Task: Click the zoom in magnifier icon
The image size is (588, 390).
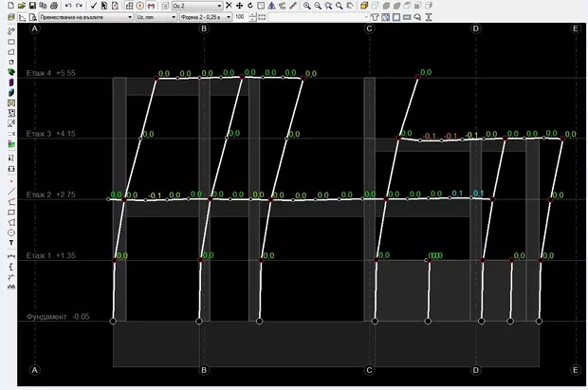Action: click(x=306, y=6)
